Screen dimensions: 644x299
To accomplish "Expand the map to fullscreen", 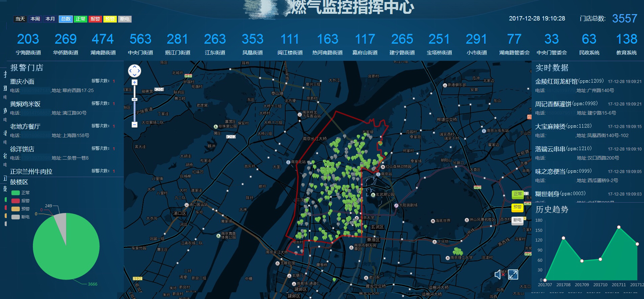I will [513, 274].
